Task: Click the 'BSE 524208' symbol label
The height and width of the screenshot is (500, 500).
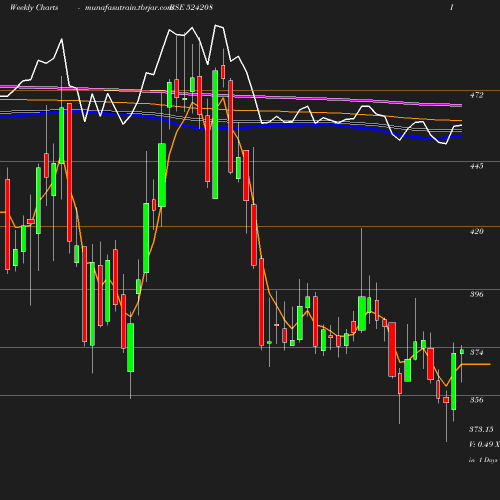Action: pyautogui.click(x=191, y=8)
